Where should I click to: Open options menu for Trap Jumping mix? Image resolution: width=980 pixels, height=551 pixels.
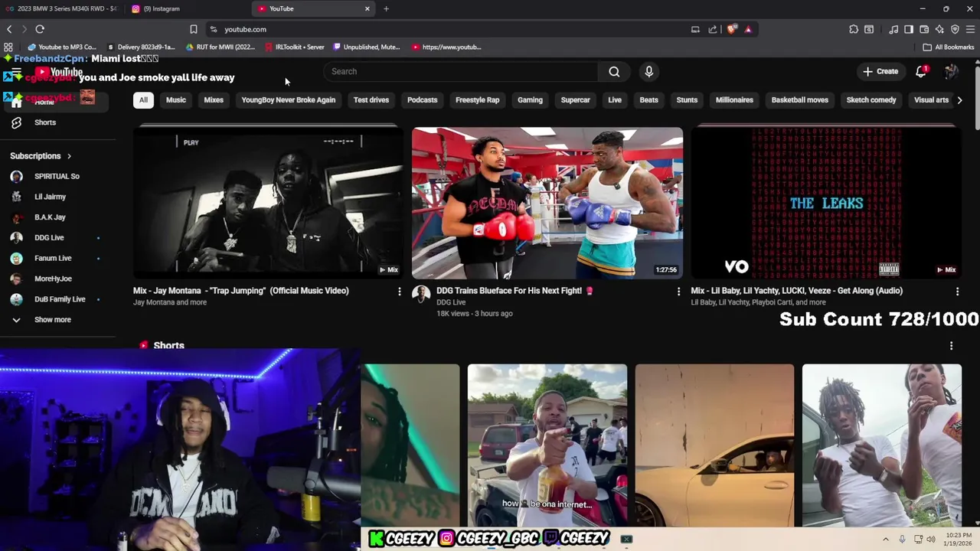(x=399, y=292)
